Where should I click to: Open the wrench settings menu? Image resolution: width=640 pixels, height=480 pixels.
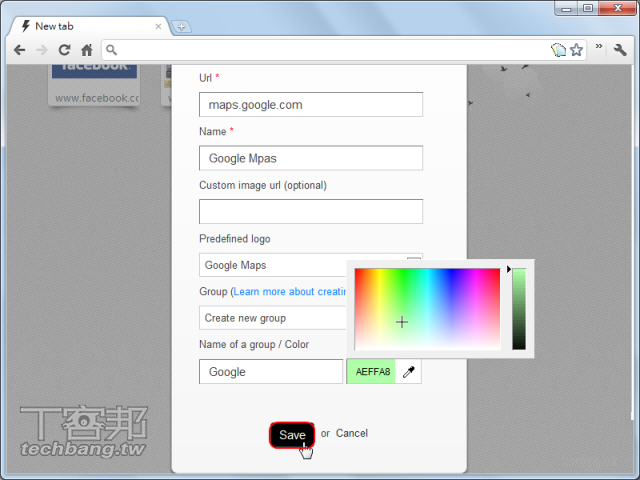pos(620,49)
